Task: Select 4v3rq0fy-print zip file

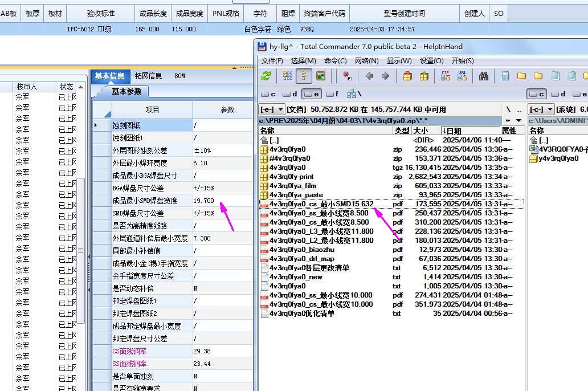Action: point(391,177)
